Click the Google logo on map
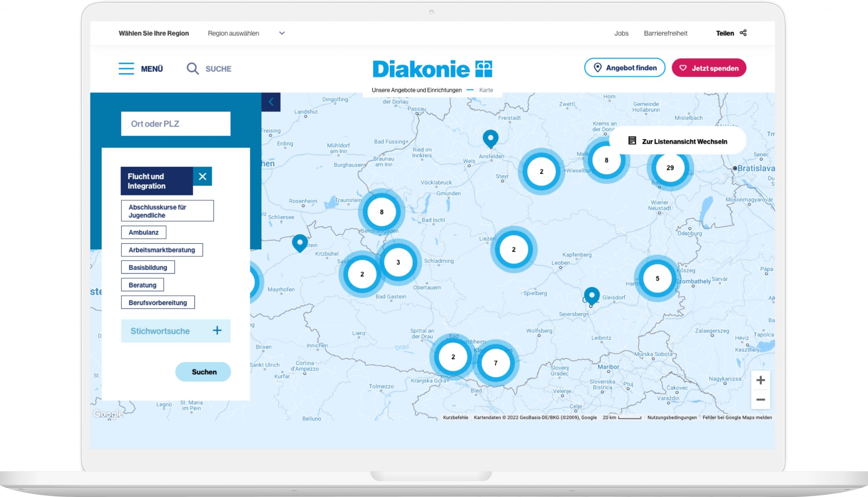 point(108,414)
